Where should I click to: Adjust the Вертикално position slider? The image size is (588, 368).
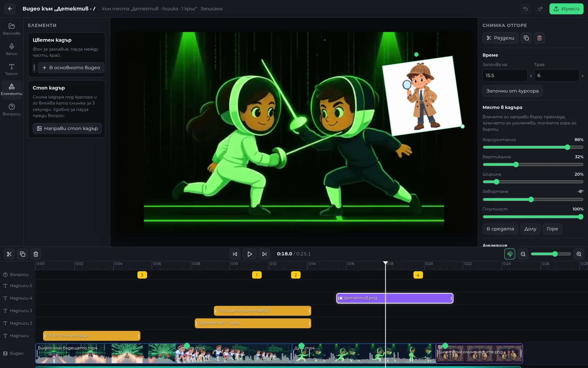click(x=533, y=165)
